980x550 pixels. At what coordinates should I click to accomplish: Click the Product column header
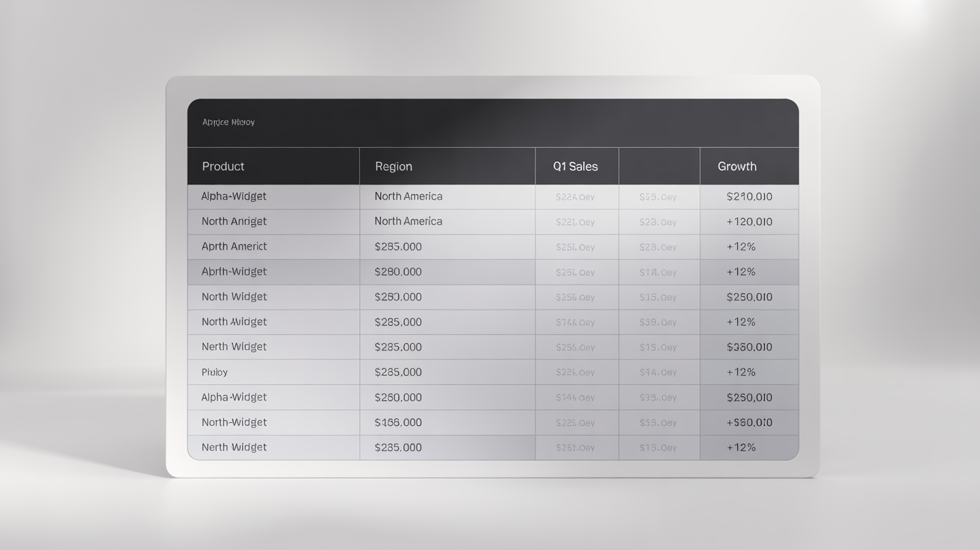(223, 166)
